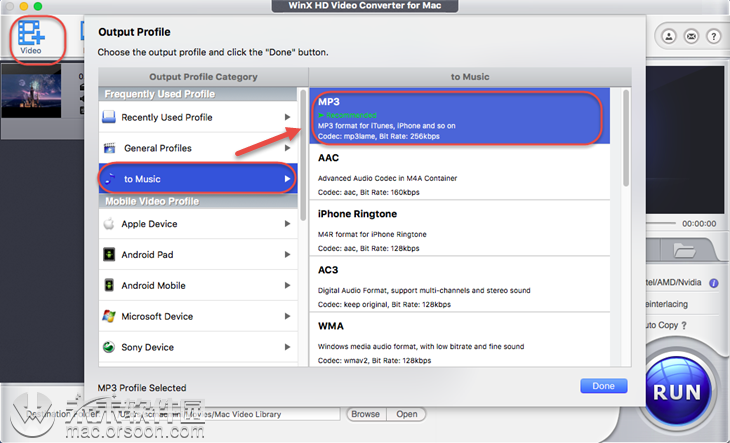
Task: Expand Recently Used Profile arrow
Action: pyautogui.click(x=288, y=117)
